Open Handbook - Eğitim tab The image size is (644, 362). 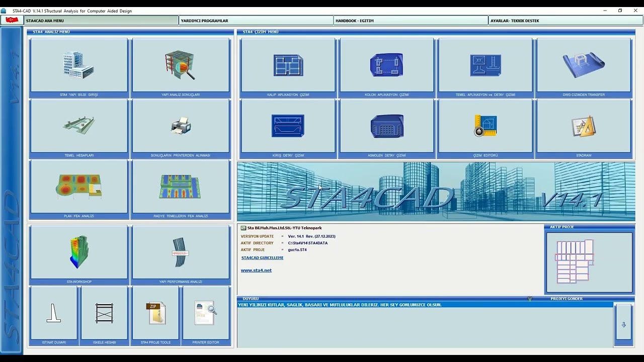(411, 21)
